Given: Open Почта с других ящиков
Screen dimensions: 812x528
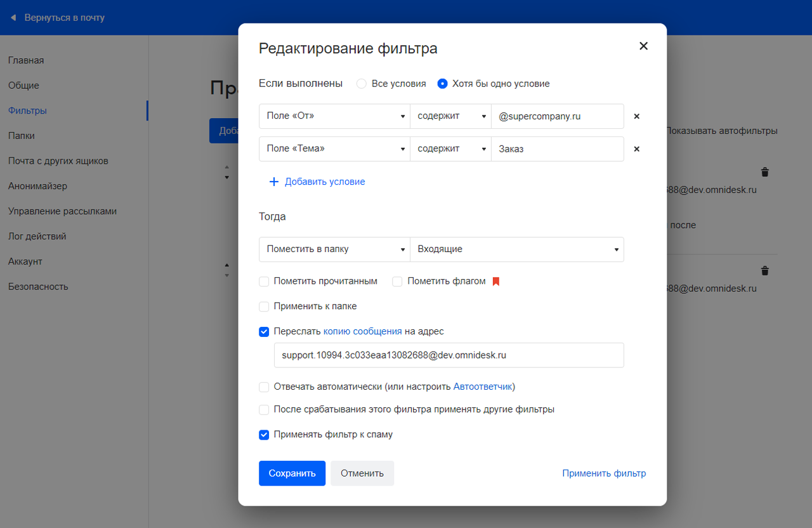Looking at the screenshot, I should coord(58,161).
